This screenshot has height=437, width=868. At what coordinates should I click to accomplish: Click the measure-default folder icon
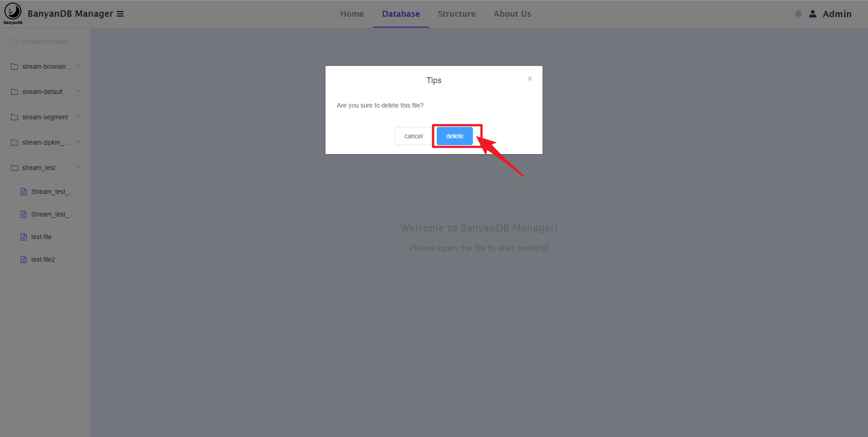[x=14, y=41]
